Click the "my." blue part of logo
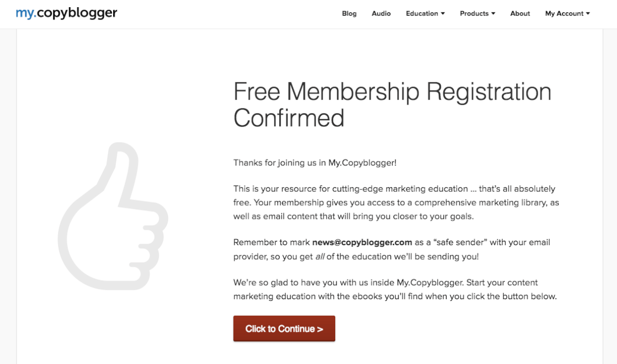 [26, 13]
